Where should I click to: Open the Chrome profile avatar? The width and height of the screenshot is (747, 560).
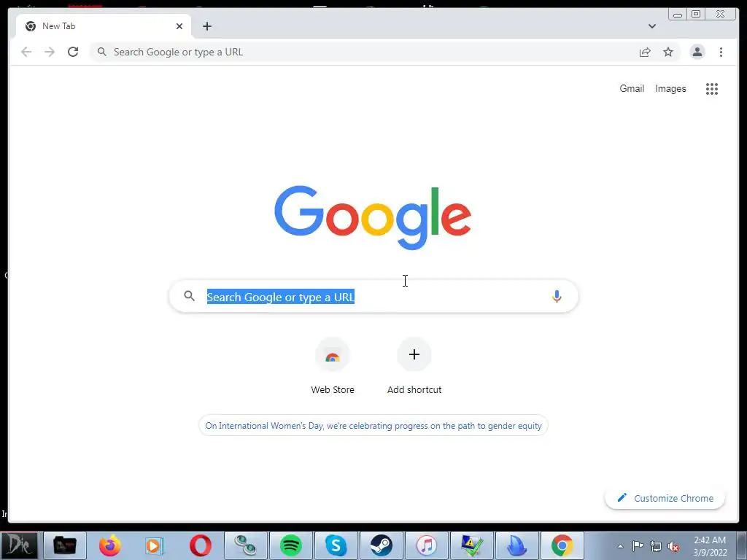(697, 52)
